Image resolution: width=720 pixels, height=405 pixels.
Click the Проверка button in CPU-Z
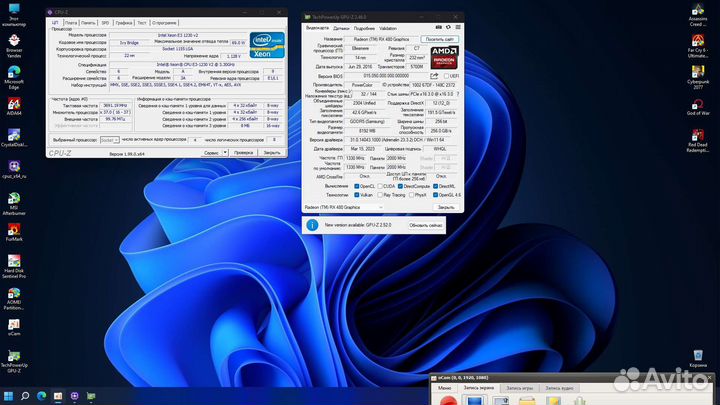(x=243, y=152)
